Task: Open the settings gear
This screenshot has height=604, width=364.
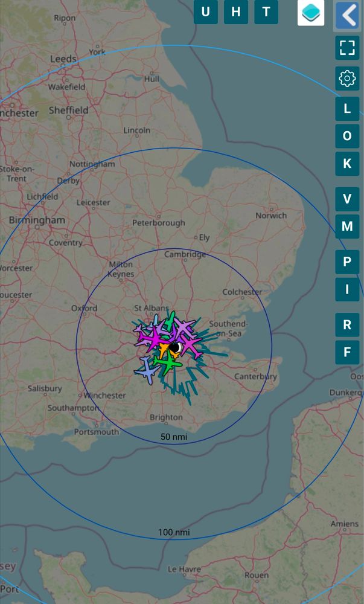Action: [x=347, y=79]
